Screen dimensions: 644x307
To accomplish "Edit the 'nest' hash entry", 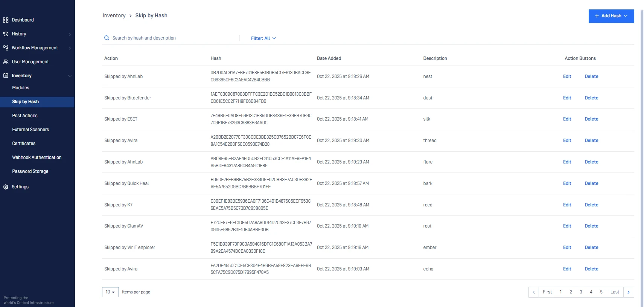I will coord(567,76).
